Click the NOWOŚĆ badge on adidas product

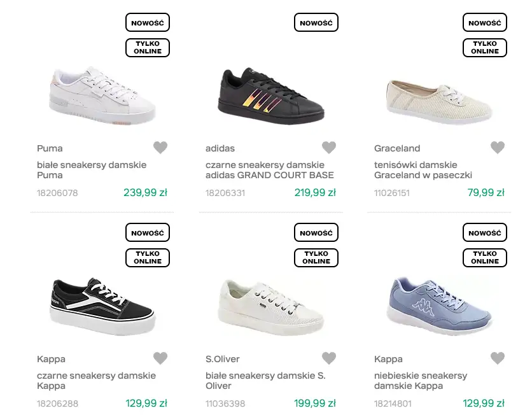pyautogui.click(x=316, y=23)
